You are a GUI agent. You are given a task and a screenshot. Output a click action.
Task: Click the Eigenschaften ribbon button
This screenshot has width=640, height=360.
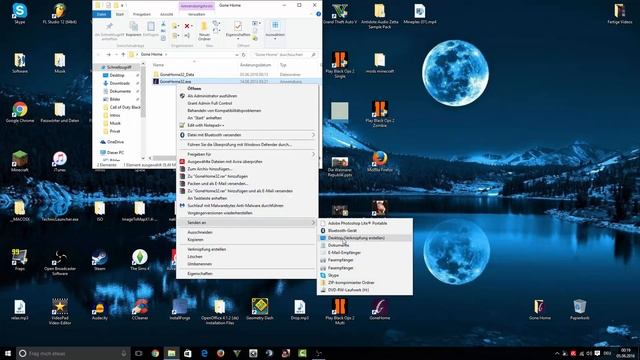(238, 29)
